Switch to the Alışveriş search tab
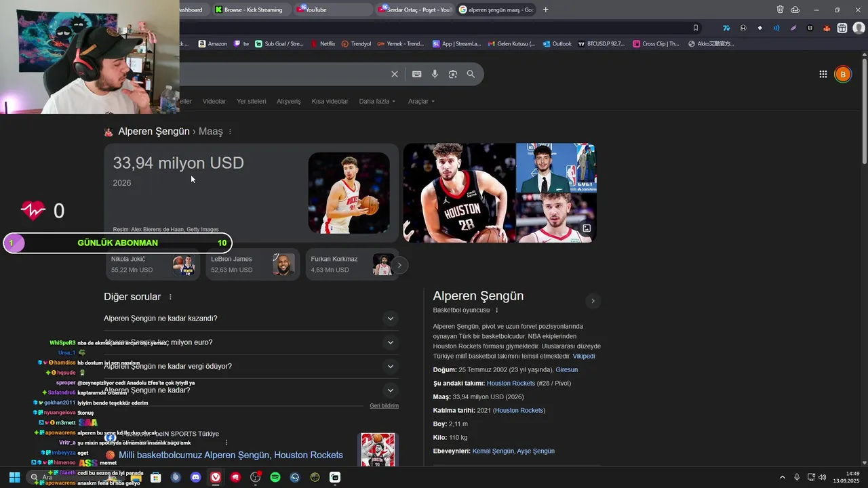868x488 pixels. 289,101
